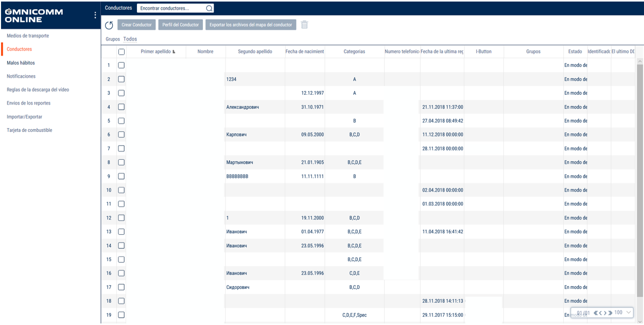Click the refresh icon in the toolbar

109,25
